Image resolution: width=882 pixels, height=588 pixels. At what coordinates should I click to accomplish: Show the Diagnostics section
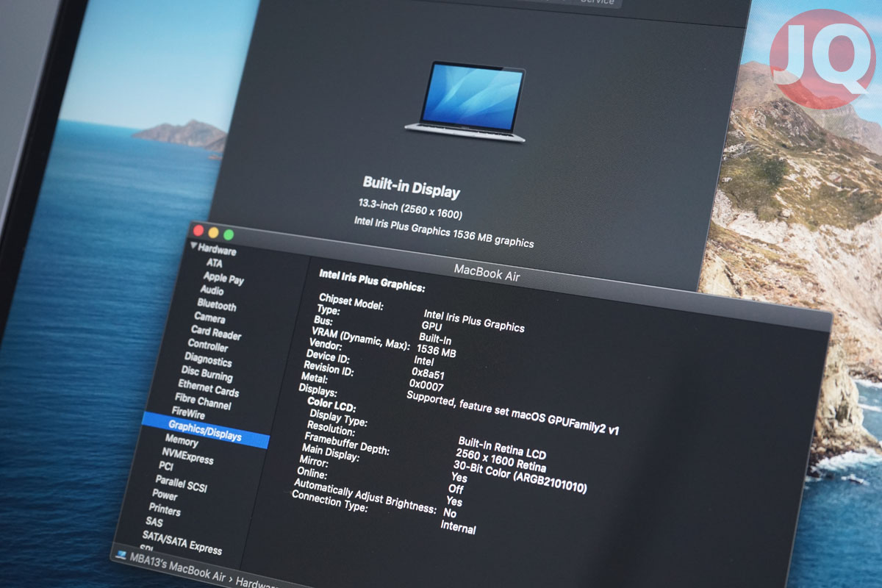coord(208,360)
